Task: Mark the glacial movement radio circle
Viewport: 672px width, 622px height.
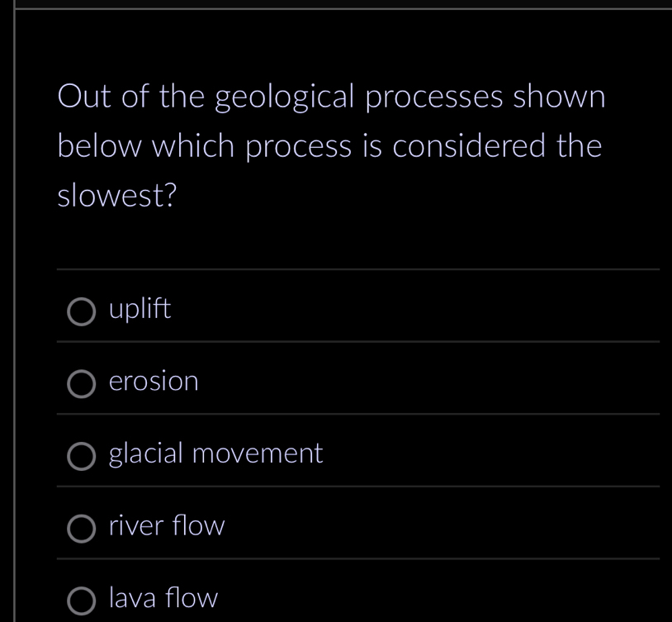Action: (81, 455)
